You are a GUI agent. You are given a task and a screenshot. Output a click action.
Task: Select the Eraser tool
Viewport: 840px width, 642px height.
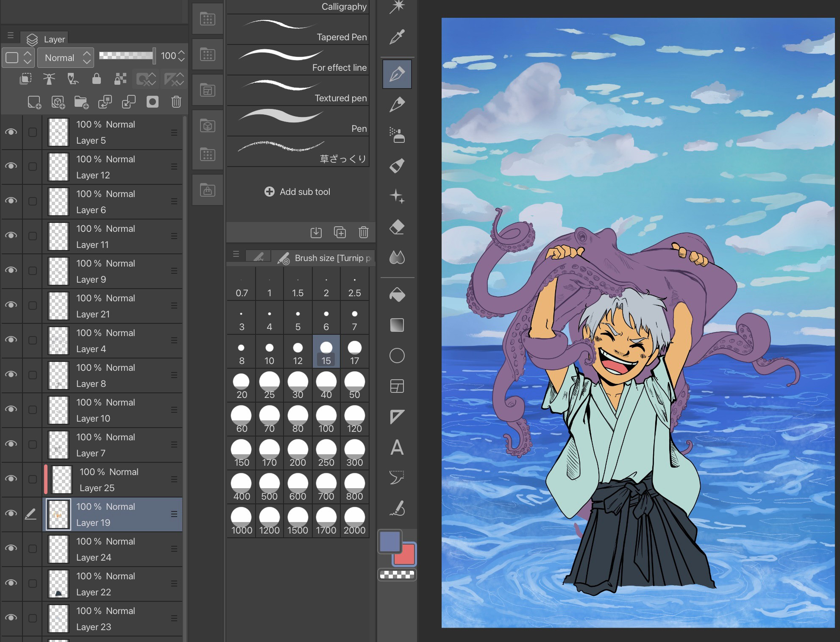click(397, 227)
